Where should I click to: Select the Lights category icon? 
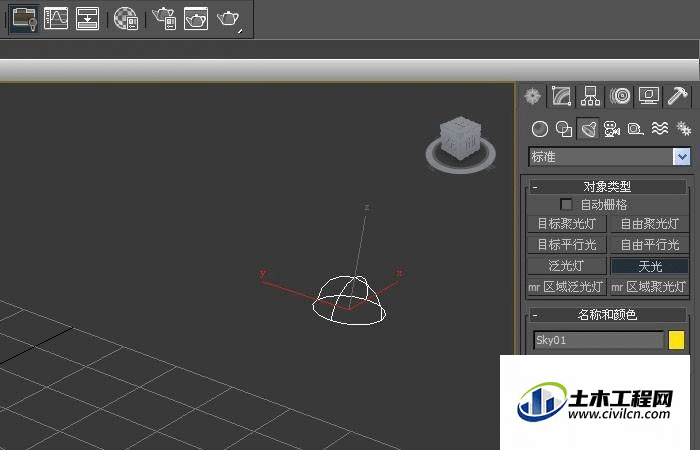tap(588, 129)
